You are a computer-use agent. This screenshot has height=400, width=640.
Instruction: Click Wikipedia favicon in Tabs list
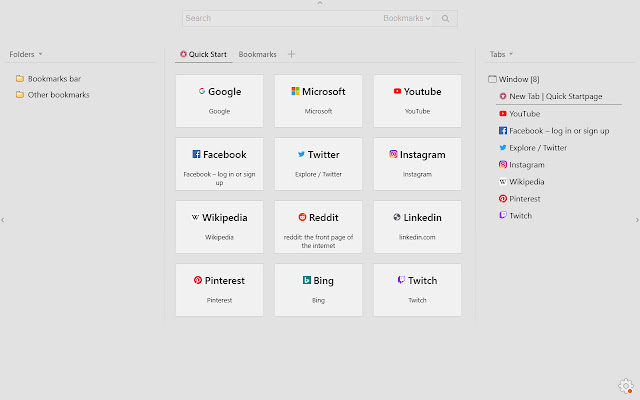click(x=503, y=182)
